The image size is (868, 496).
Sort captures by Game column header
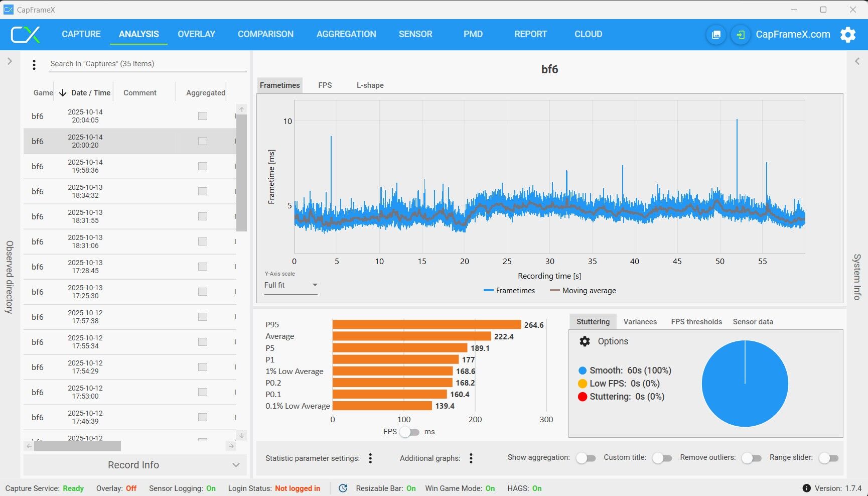[x=43, y=93]
